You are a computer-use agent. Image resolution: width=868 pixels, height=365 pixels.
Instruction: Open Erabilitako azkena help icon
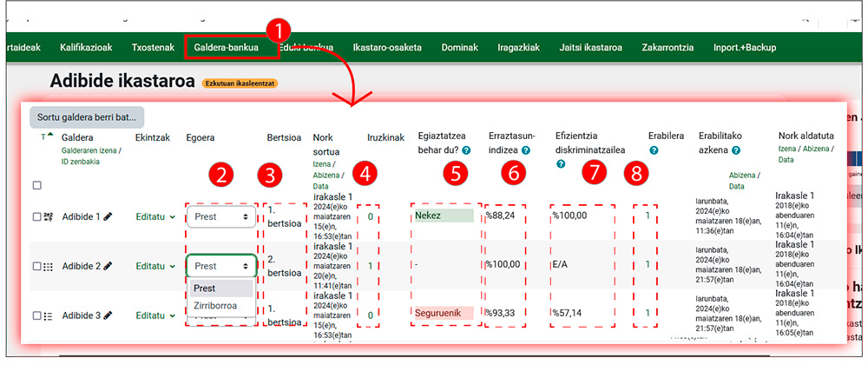[x=736, y=151]
